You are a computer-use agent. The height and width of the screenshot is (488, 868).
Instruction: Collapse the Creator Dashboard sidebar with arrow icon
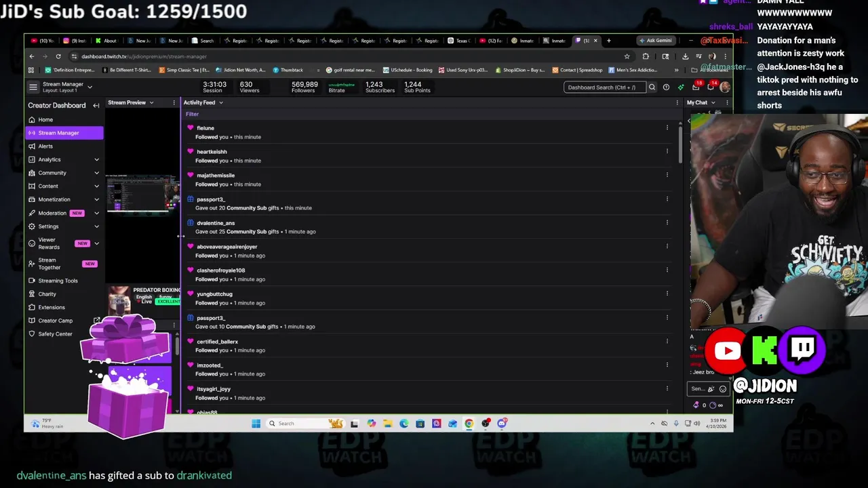tap(96, 106)
